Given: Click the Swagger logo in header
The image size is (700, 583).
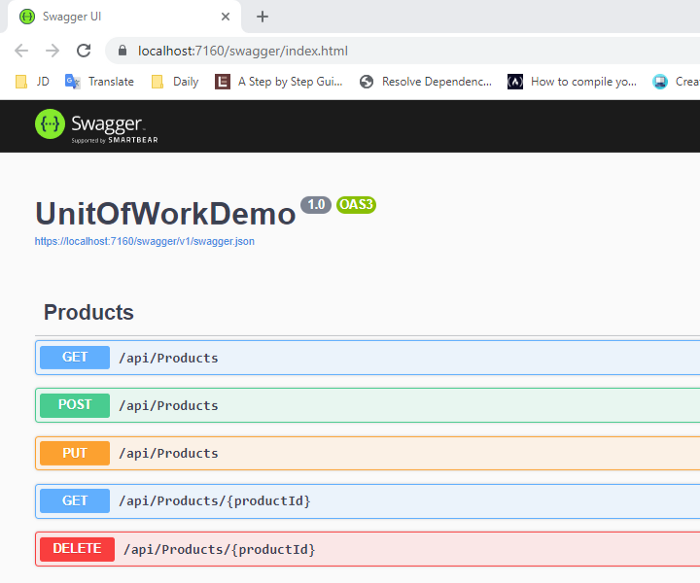Looking at the screenshot, I should (x=96, y=125).
